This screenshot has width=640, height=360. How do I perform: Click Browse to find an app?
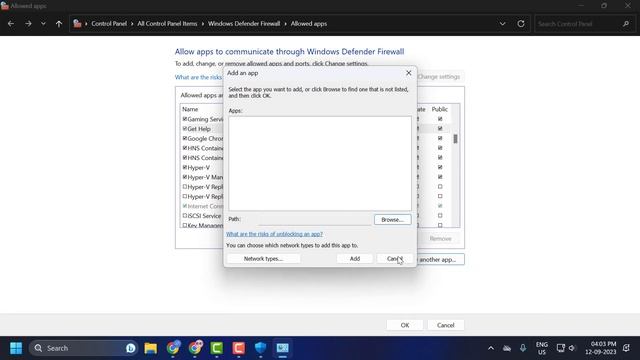coord(393,220)
